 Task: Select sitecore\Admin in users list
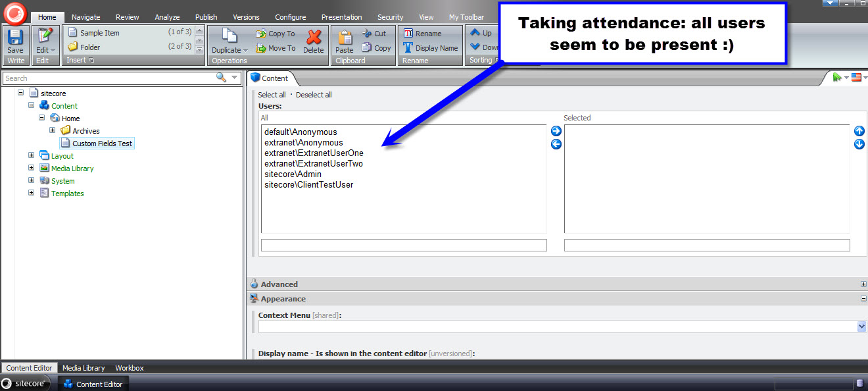pos(293,174)
